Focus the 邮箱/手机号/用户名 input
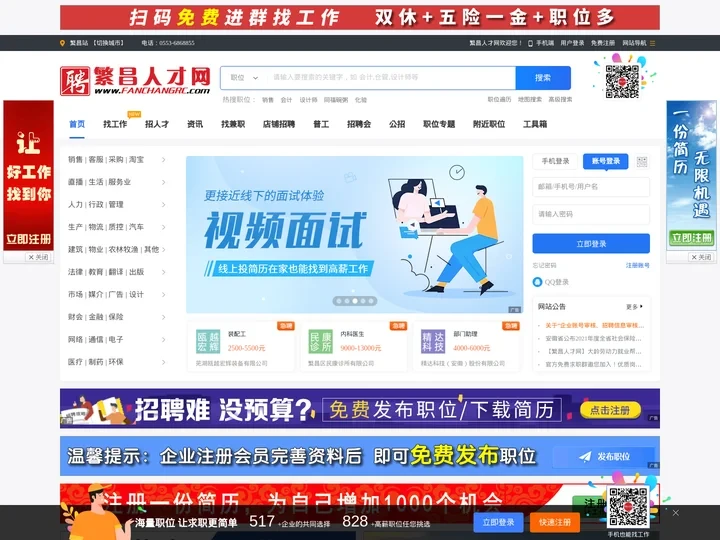This screenshot has height=540, width=720. [x=591, y=187]
